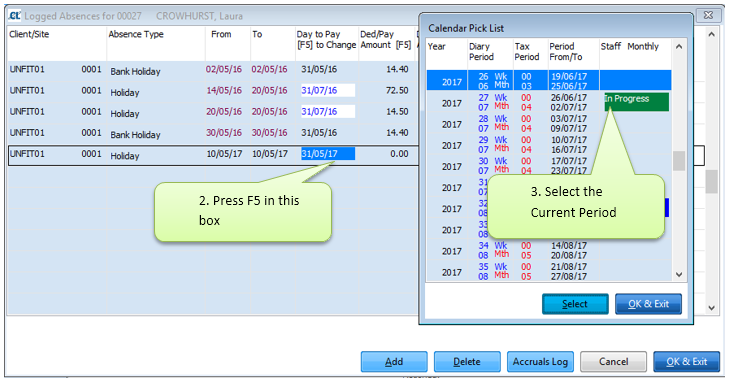
Task: Click OK & Exit in Logged Absences window
Action: pos(686,361)
